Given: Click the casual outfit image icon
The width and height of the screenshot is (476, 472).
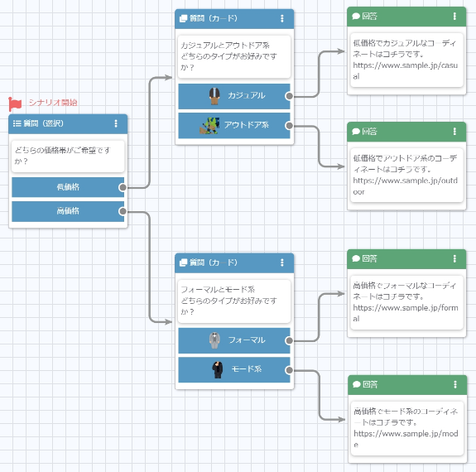Looking at the screenshot, I should [x=214, y=96].
